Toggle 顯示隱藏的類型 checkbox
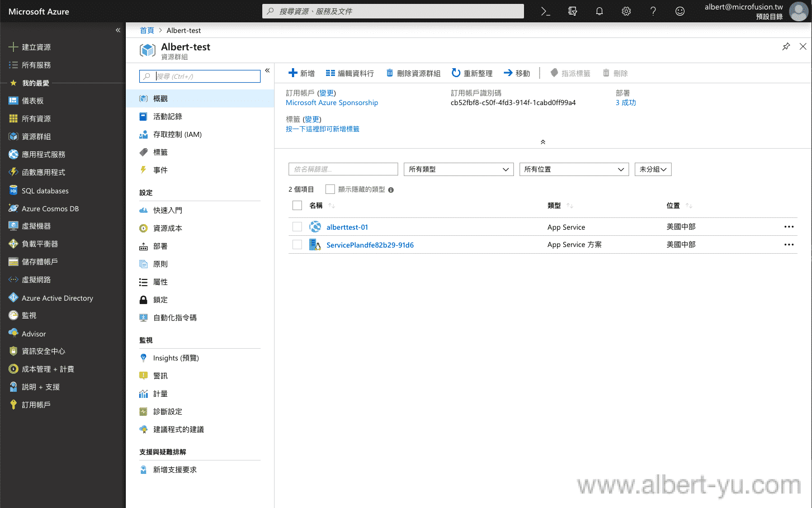This screenshot has height=508, width=812. pos(330,189)
